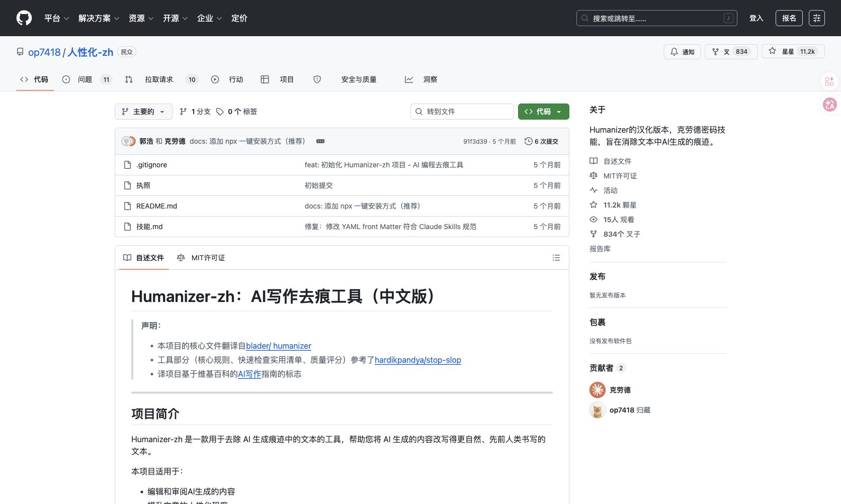The width and height of the screenshot is (841, 504).
Task: Star the repository with 星星 button
Action: point(793,52)
